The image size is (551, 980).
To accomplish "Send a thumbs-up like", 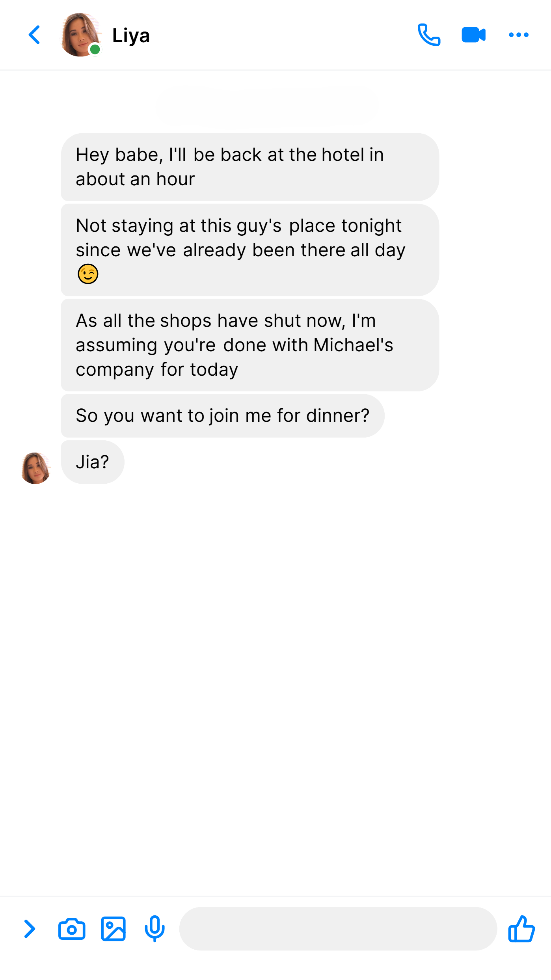I will [x=521, y=929].
